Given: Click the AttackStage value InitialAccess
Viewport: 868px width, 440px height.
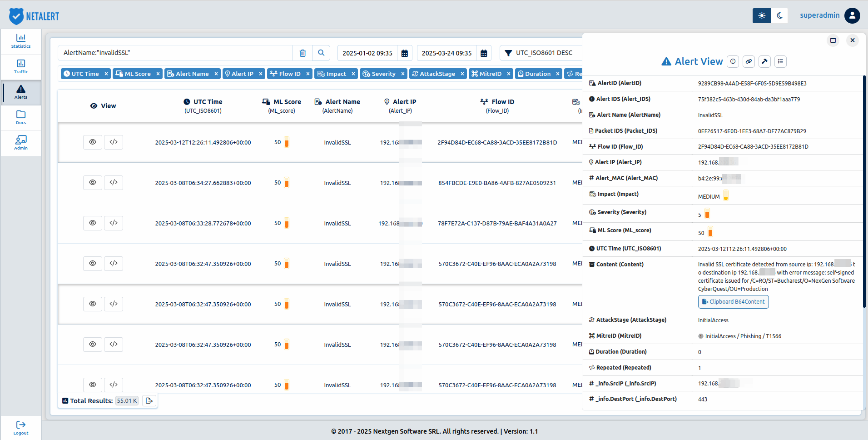Looking at the screenshot, I should point(713,320).
